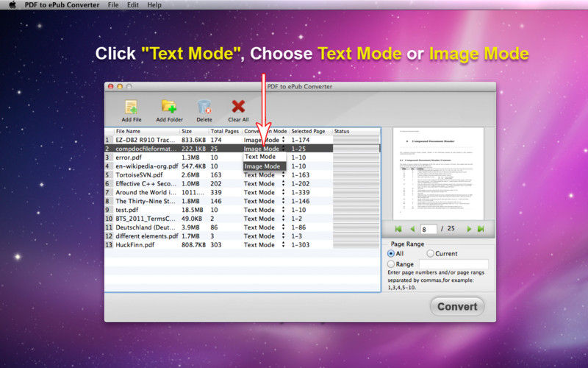This screenshot has height=368, width=588.
Task: Open conversion mode dropdown for The Thirty-Nine Steps
Action: (x=283, y=201)
